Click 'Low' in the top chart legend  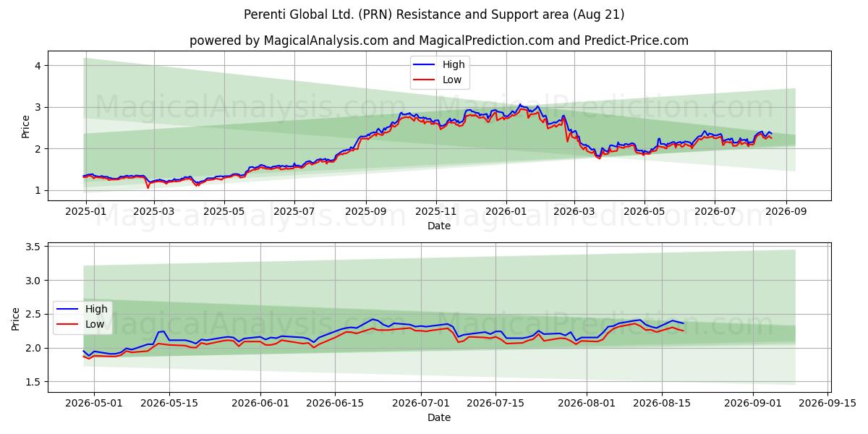452,80
